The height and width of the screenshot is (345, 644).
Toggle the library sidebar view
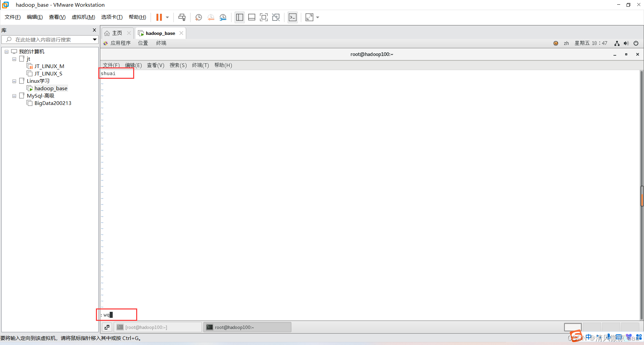click(x=239, y=17)
